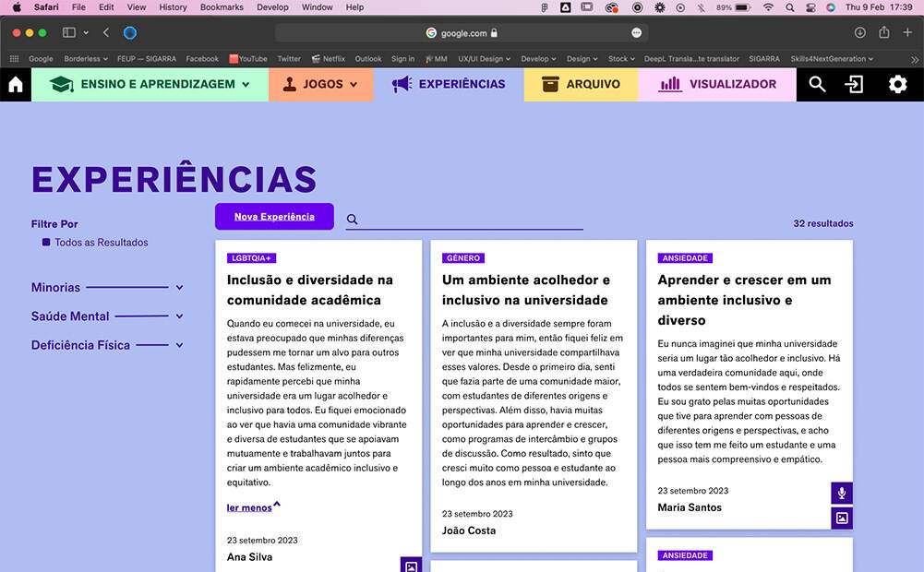Image resolution: width=924 pixels, height=572 pixels.
Task: Expand the Deficiência Física filter section
Action: (179, 345)
